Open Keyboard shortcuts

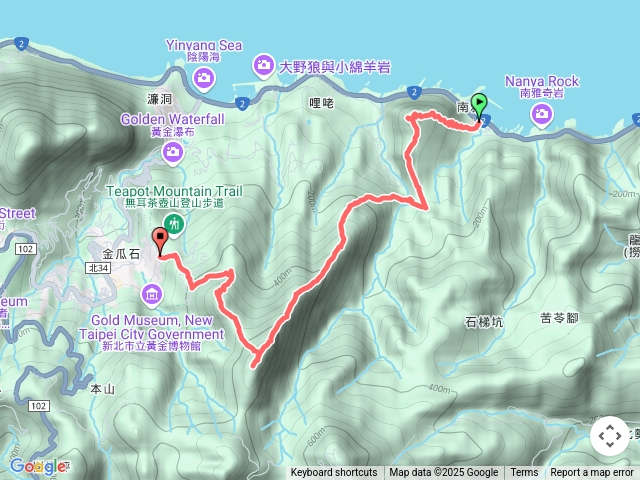333,473
